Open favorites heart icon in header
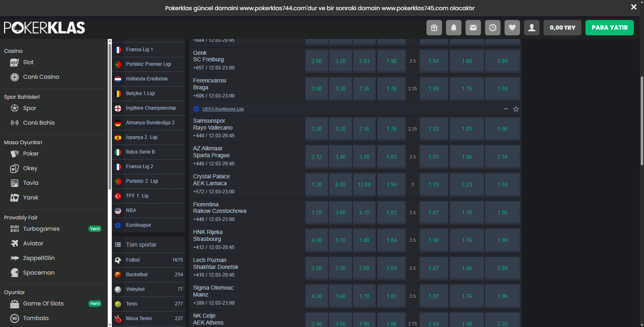The height and width of the screenshot is (327, 644). (512, 28)
